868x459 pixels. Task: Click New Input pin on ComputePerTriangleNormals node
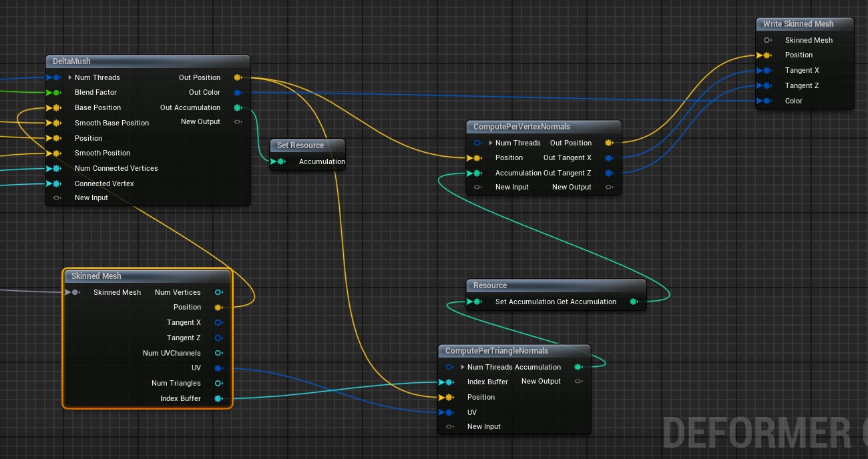coord(450,427)
